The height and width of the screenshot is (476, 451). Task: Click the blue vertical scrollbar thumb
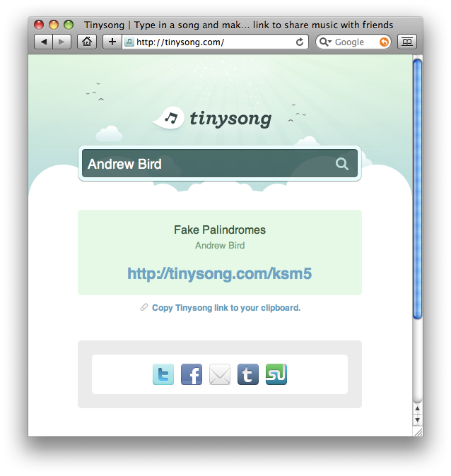click(418, 189)
